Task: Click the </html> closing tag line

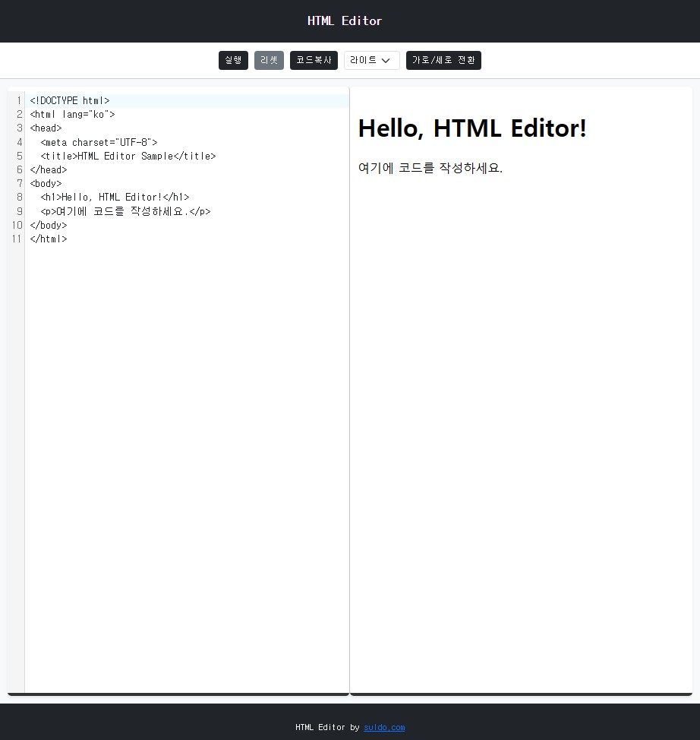Action: pyautogui.click(x=49, y=239)
